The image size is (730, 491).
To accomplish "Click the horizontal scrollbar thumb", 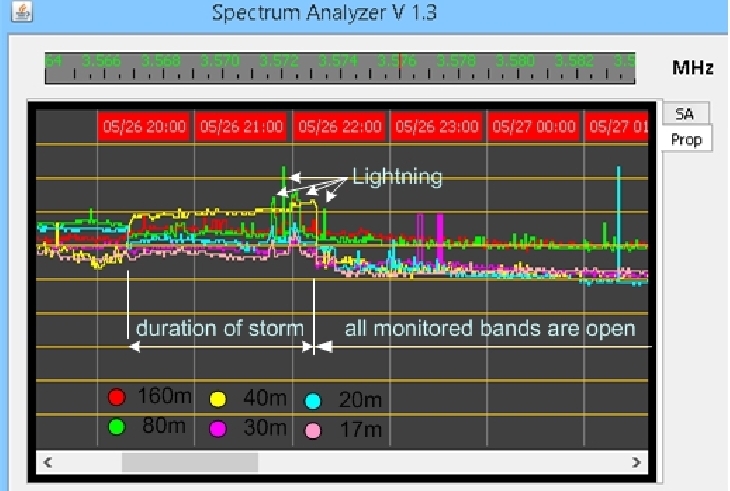I will (x=189, y=462).
